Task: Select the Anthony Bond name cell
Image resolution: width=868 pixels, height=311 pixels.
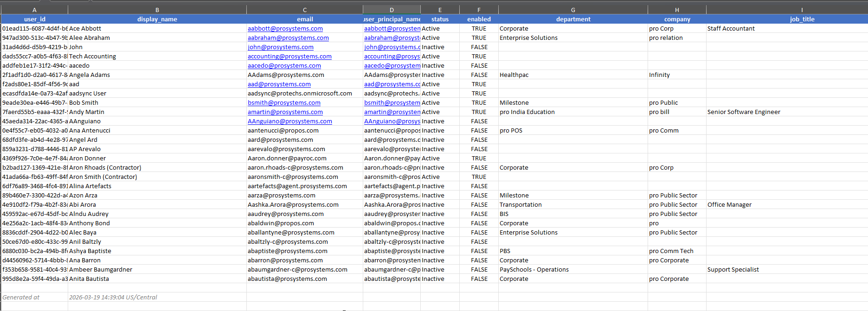Action: click(157, 223)
